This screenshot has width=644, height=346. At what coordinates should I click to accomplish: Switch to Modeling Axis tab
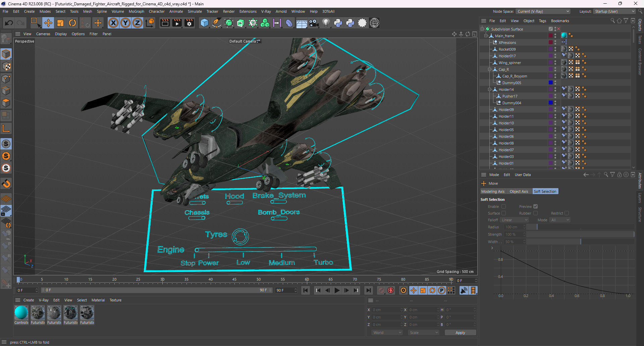pyautogui.click(x=493, y=191)
